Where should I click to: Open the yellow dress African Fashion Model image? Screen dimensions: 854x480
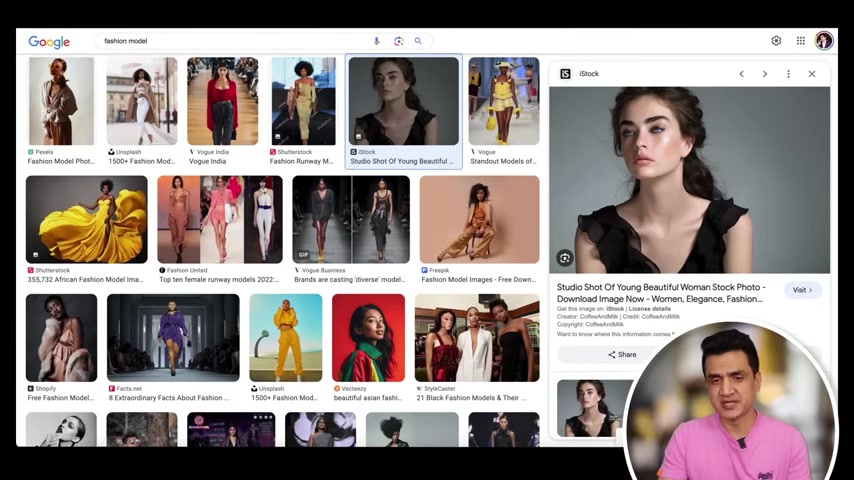87,219
